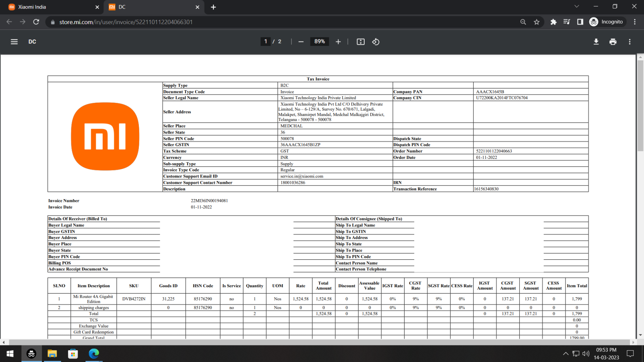Screen dimensions: 644x362
Task: Reload the invoice page
Action: (x=36, y=22)
